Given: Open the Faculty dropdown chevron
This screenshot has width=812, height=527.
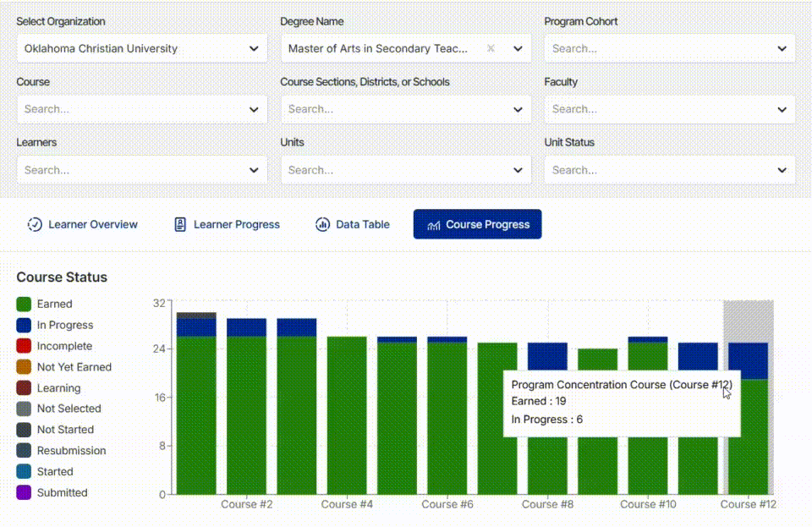Looking at the screenshot, I should pos(782,109).
